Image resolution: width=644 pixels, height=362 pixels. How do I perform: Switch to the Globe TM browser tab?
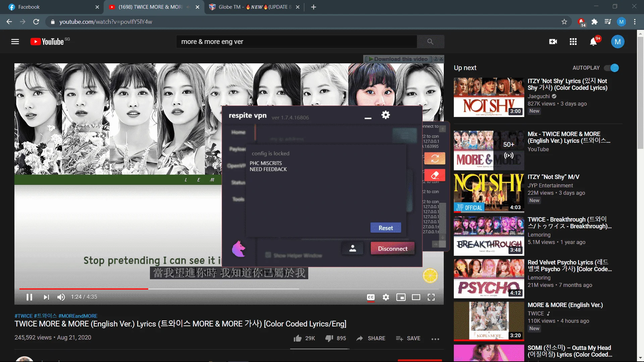tap(254, 7)
